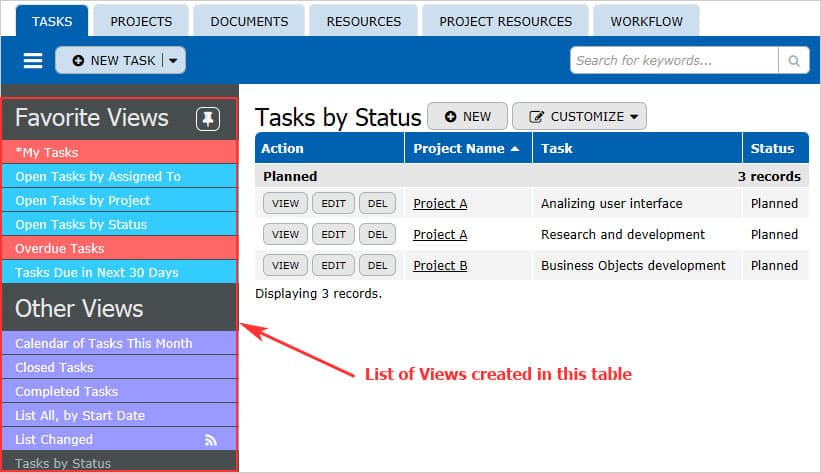This screenshot has width=821, height=473.
Task: Edit the Analizing user interface task
Action: tap(333, 203)
